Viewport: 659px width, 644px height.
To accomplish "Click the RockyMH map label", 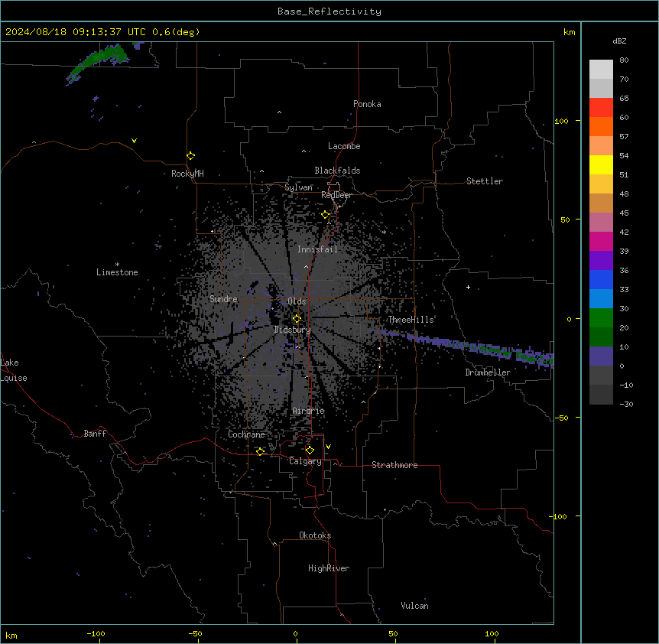I will click(x=187, y=174).
